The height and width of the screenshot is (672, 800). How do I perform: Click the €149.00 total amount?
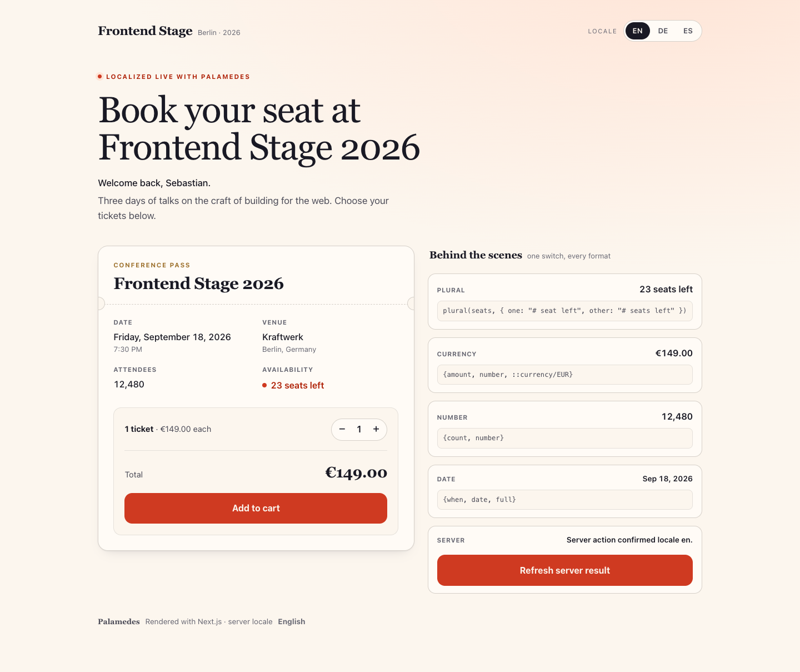click(x=356, y=473)
